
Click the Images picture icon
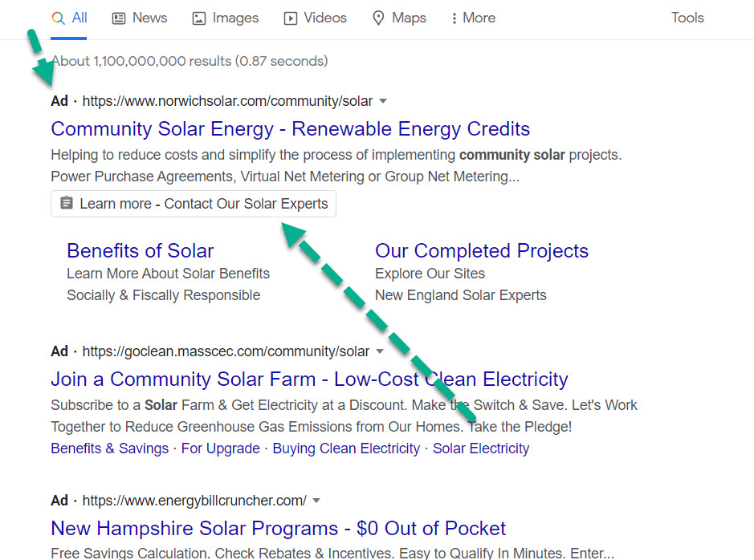[199, 18]
